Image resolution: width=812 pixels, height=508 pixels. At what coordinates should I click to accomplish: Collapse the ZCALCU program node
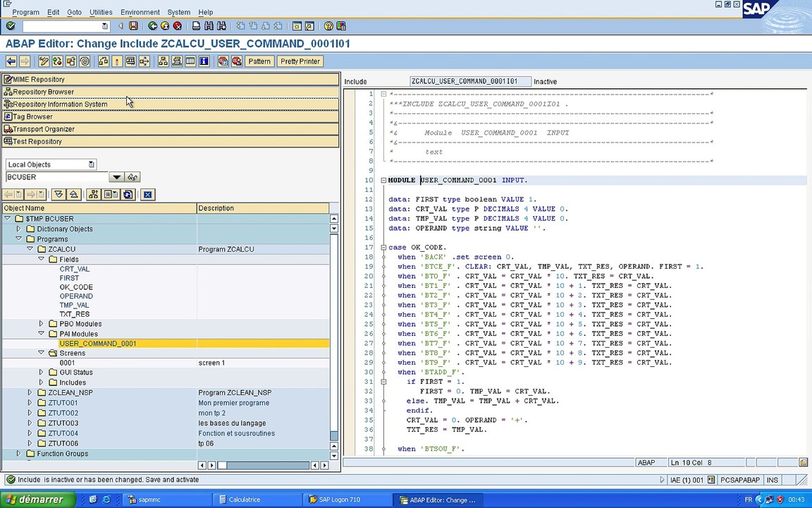pyautogui.click(x=30, y=249)
